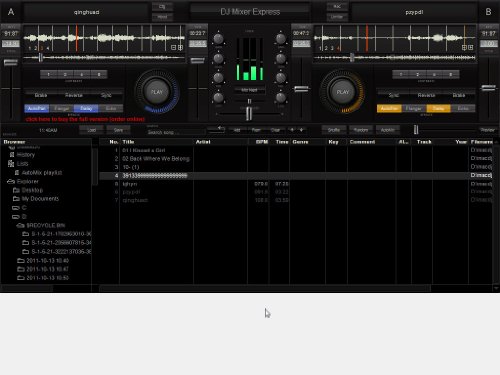
Task: Click the top left mixer knob
Action: click(218, 39)
